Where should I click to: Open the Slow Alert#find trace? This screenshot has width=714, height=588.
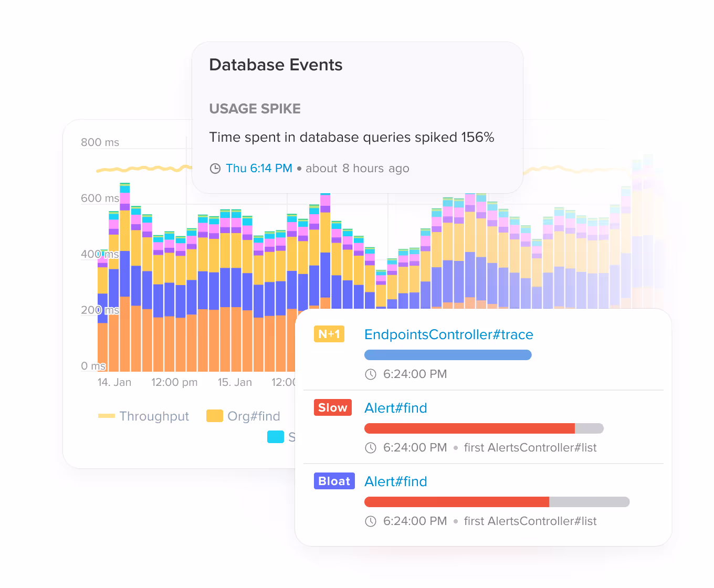[396, 408]
